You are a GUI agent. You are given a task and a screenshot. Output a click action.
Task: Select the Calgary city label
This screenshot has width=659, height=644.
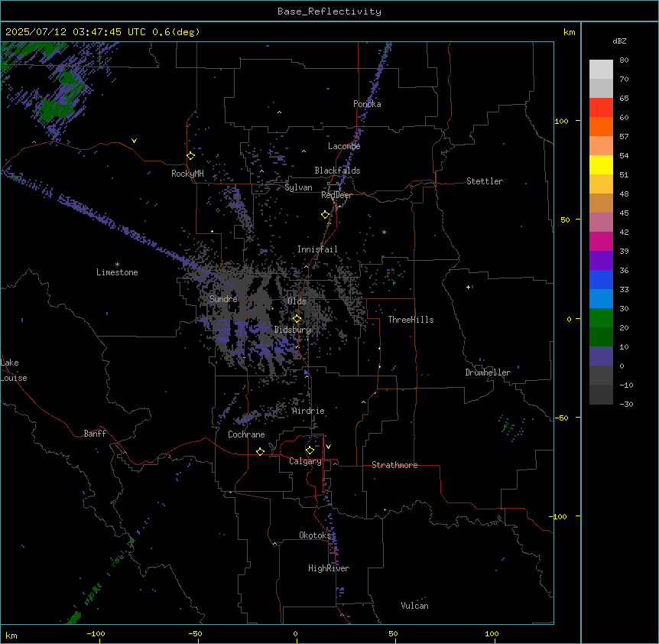305,461
